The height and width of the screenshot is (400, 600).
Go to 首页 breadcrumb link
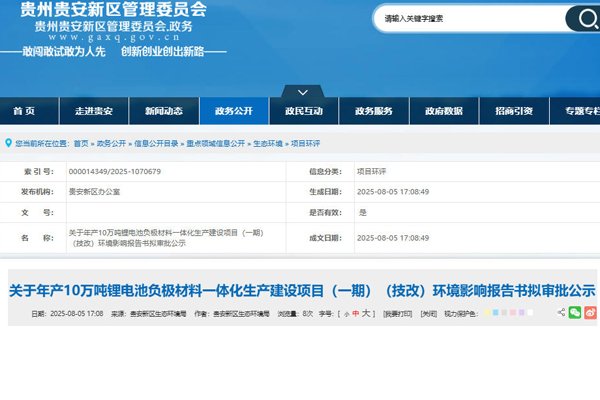click(81, 144)
